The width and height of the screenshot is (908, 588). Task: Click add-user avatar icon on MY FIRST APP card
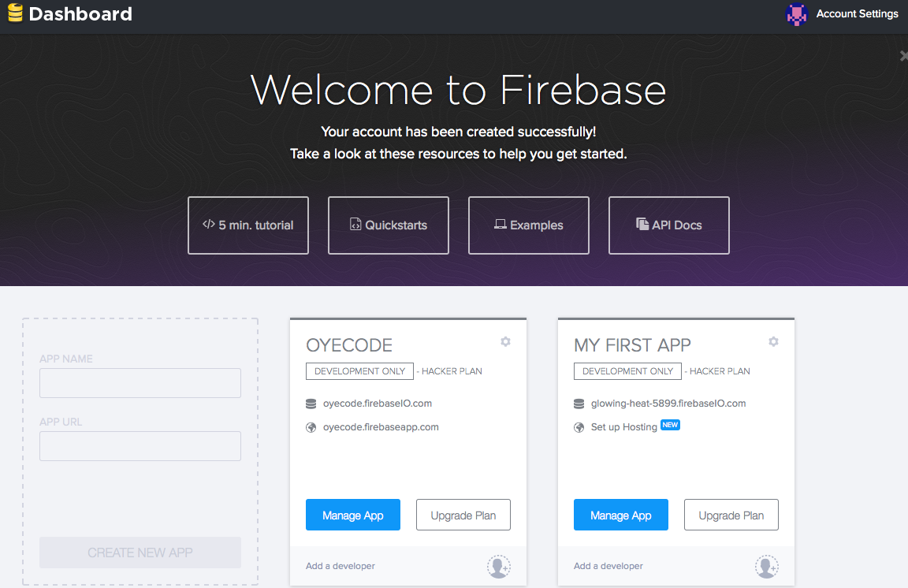[767, 567]
